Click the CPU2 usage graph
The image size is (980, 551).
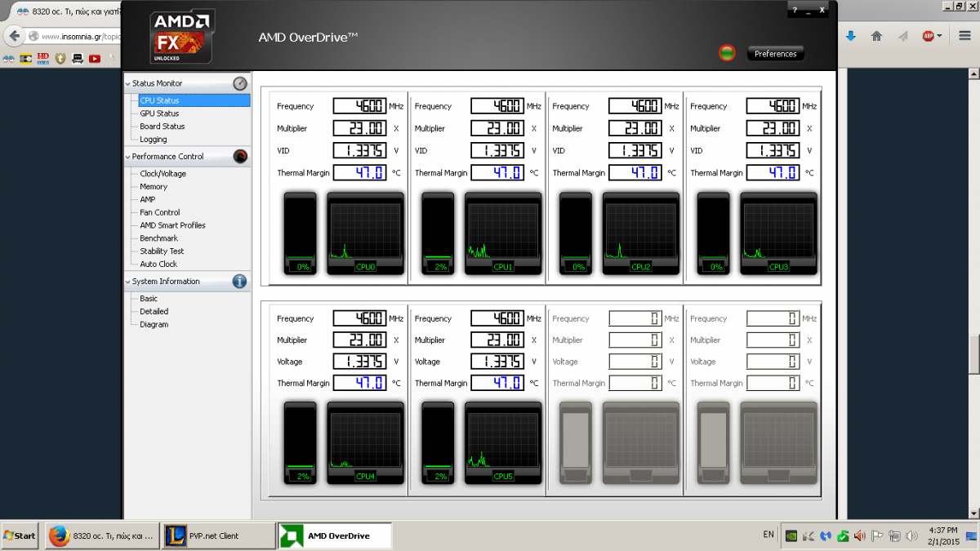tap(641, 233)
